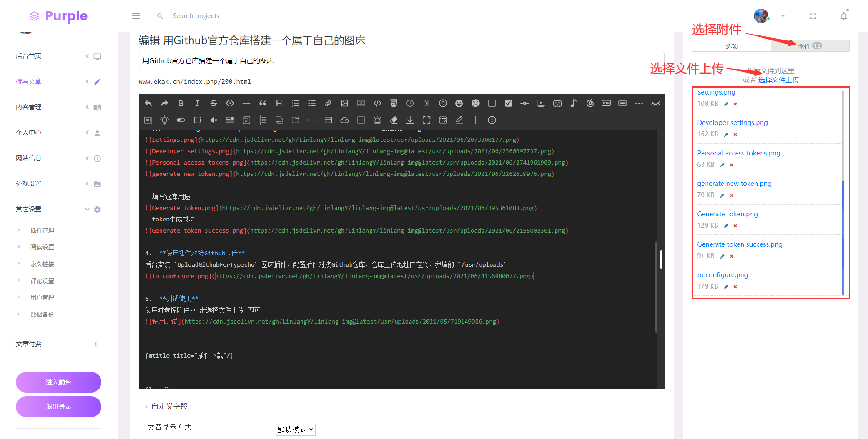The height and width of the screenshot is (439, 868).
Task: Insert HTML5 block
Action: (x=394, y=103)
